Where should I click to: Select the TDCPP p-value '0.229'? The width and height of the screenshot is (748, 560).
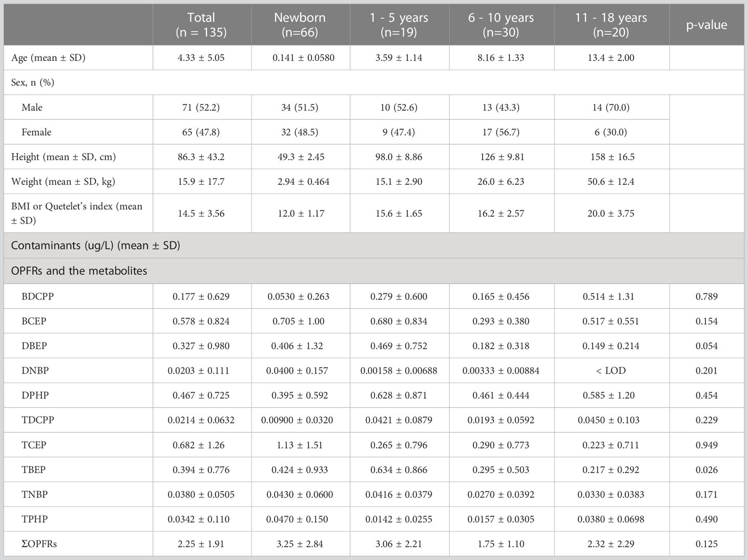707,420
